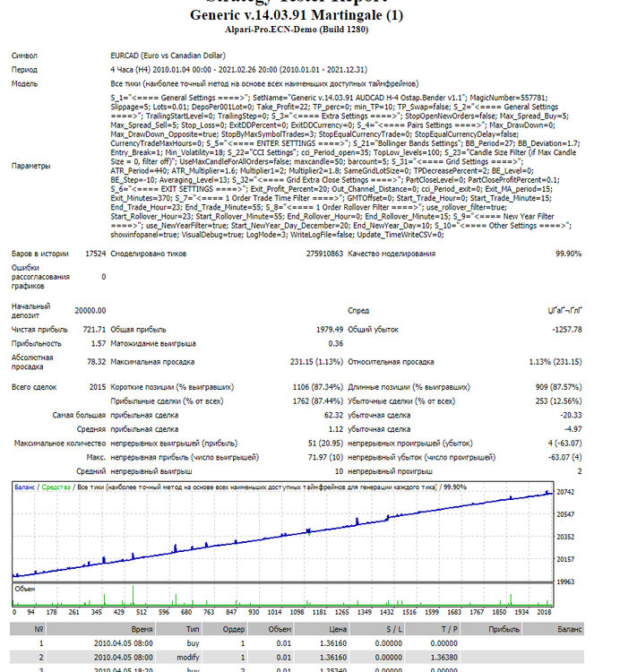Click the "Alpari-Pro.ECN-Demo (Build 1280)" subtitle
This screenshot has height=672, width=620.
coord(297,30)
